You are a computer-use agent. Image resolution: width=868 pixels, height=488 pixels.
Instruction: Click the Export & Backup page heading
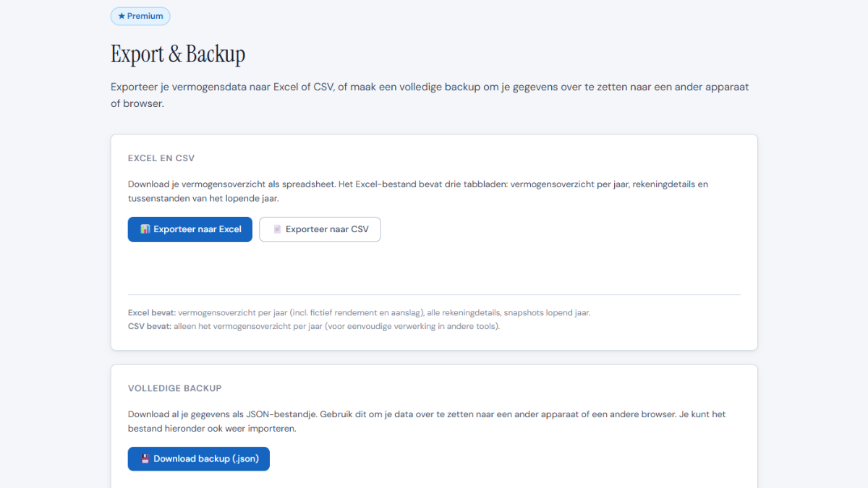pos(178,54)
